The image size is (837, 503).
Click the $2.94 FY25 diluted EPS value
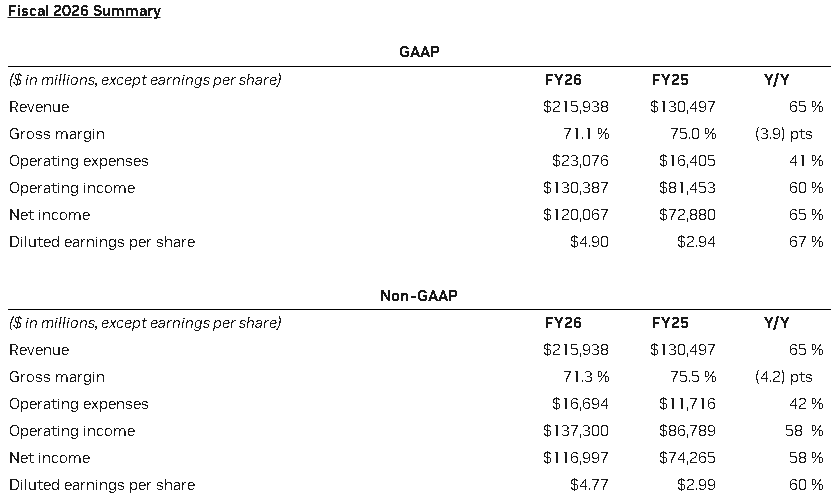click(695, 242)
